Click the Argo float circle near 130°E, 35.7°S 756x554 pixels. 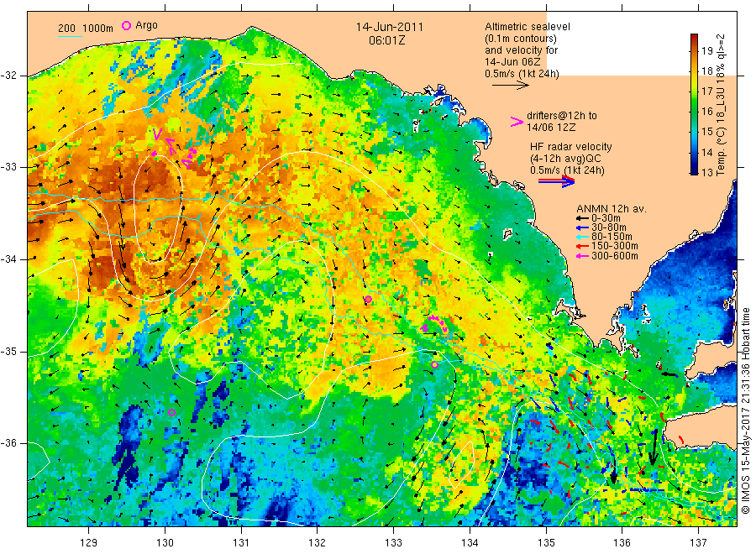pos(171,412)
